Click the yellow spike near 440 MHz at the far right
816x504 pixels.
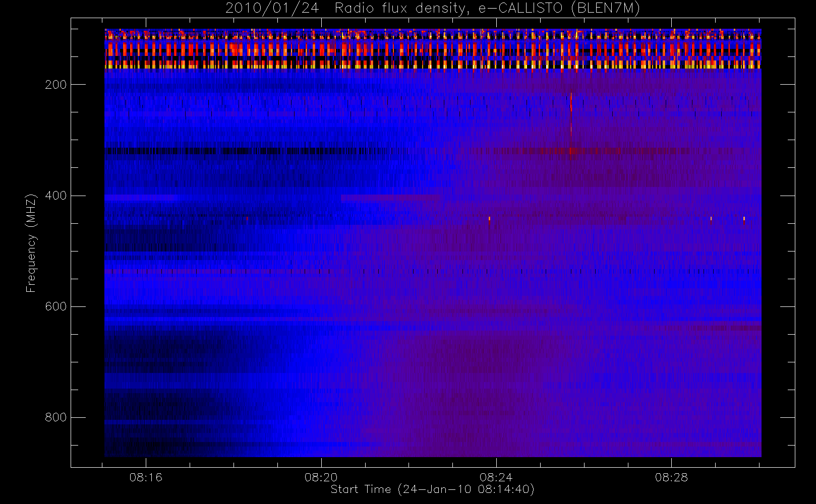[x=744, y=219]
